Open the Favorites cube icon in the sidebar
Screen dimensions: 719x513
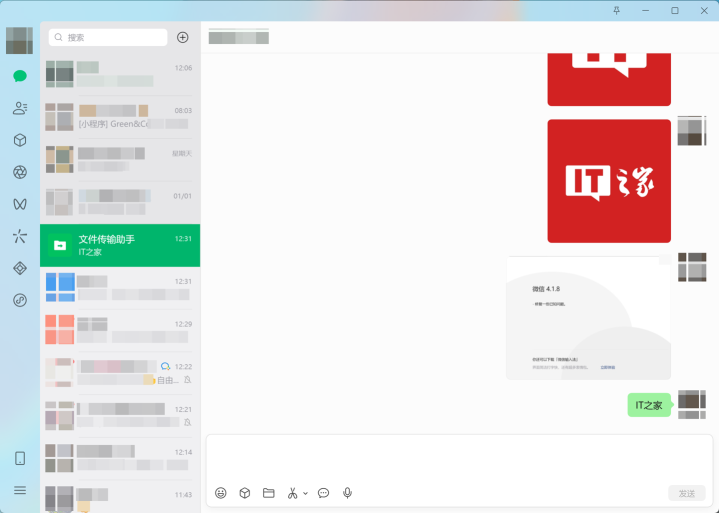20,140
